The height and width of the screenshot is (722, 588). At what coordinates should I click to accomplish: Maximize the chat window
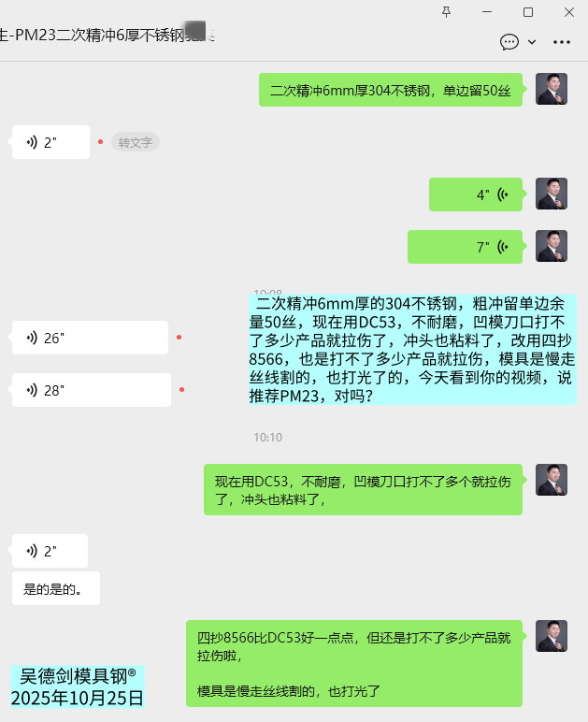click(x=528, y=12)
